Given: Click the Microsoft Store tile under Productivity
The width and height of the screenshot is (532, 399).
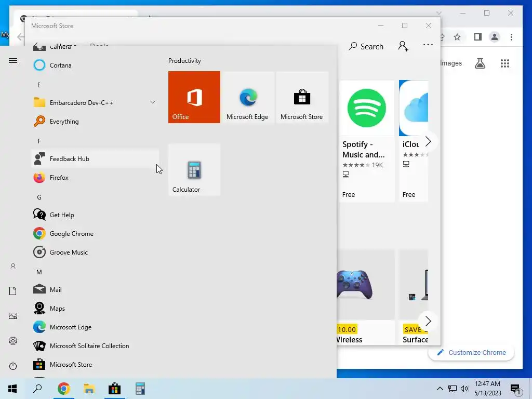Looking at the screenshot, I should tap(302, 97).
